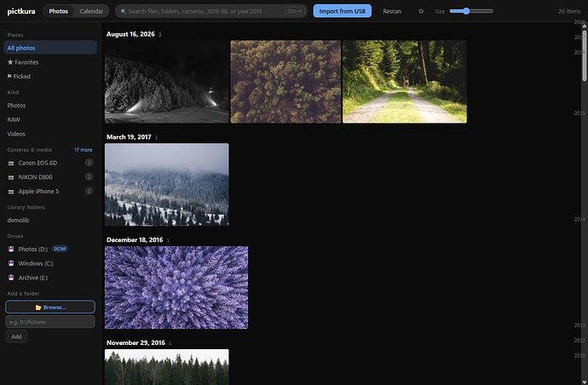Open the aerial autumn forest thumbnail

tap(285, 82)
